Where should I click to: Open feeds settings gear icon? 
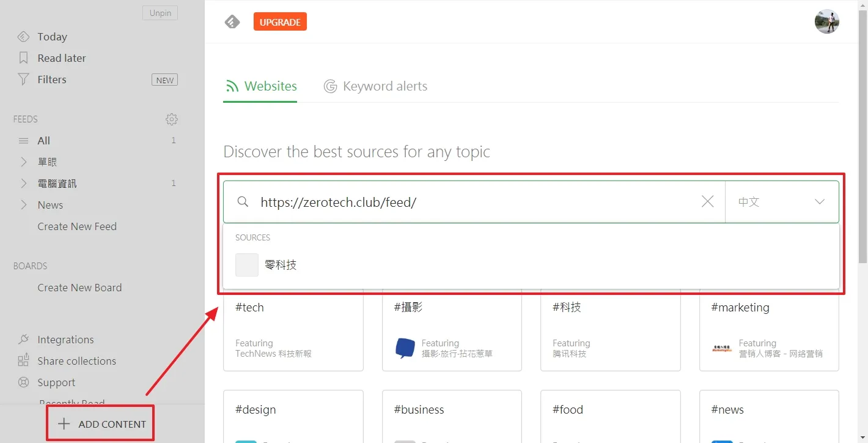[x=172, y=119]
